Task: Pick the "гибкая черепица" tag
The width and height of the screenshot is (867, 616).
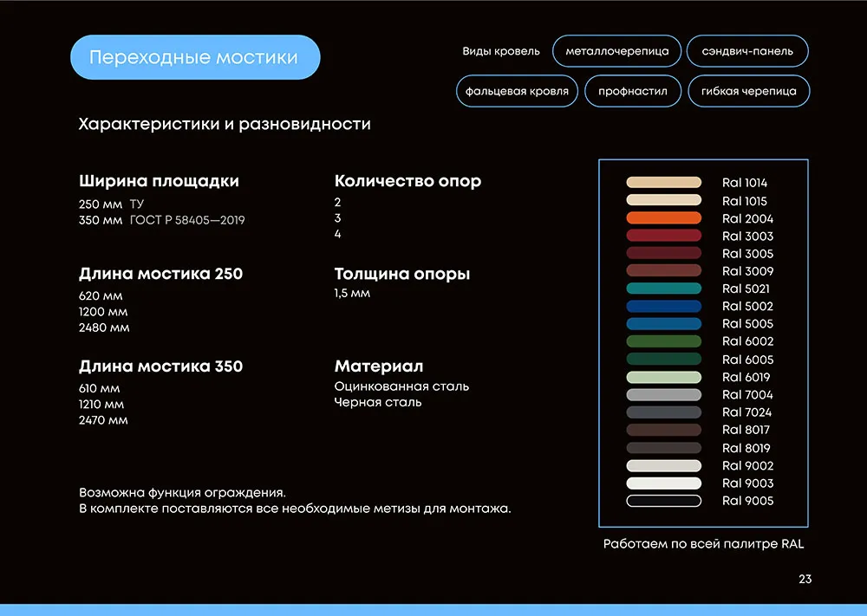Action: (749, 91)
